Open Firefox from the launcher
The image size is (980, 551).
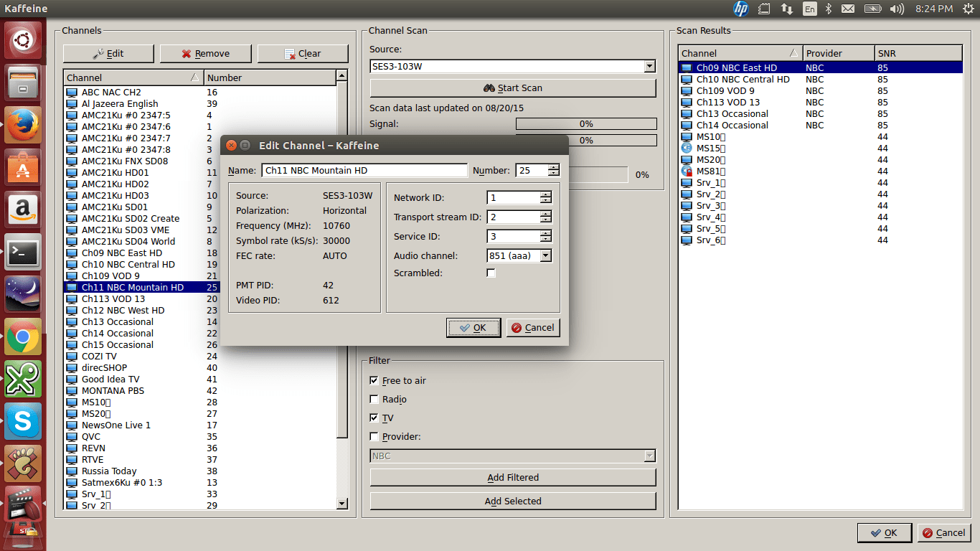coord(23,125)
